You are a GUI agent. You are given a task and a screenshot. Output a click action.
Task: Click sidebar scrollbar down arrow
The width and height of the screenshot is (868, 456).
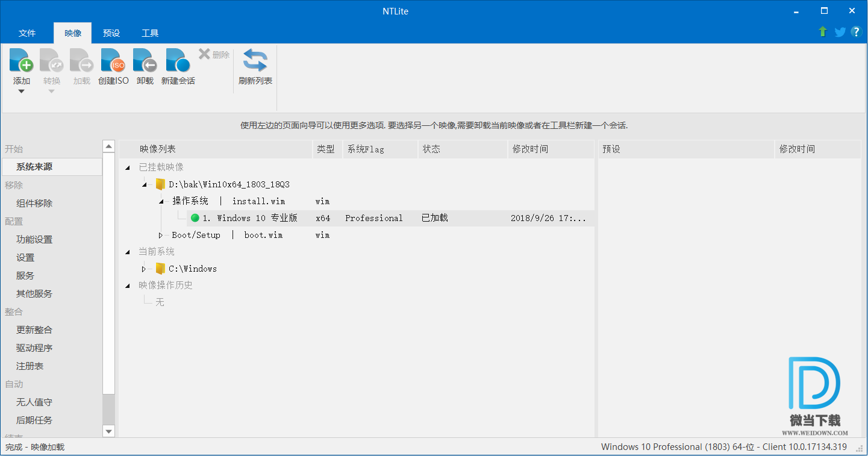(x=108, y=431)
